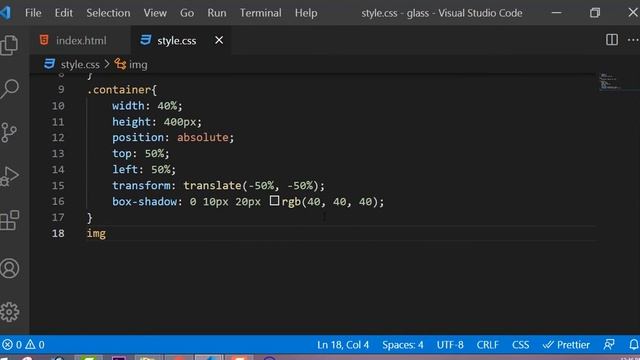Click the style.css breadcrumb
The height and width of the screenshot is (360, 640).
point(72,64)
